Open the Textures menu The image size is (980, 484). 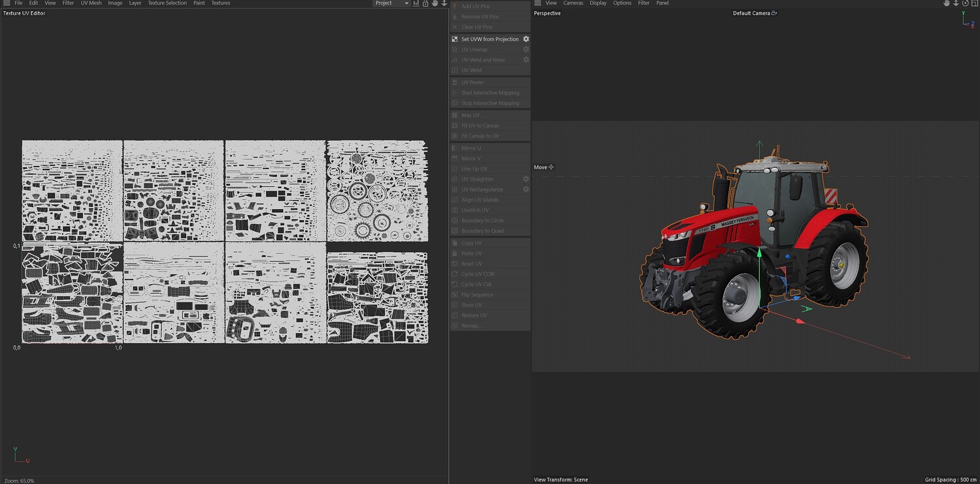point(221,3)
